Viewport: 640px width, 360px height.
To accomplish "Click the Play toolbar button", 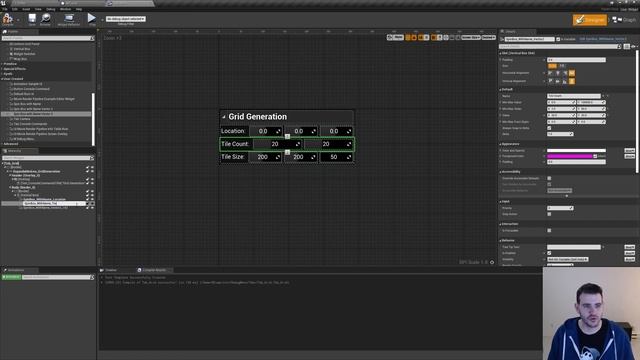I will pyautogui.click(x=92, y=19).
